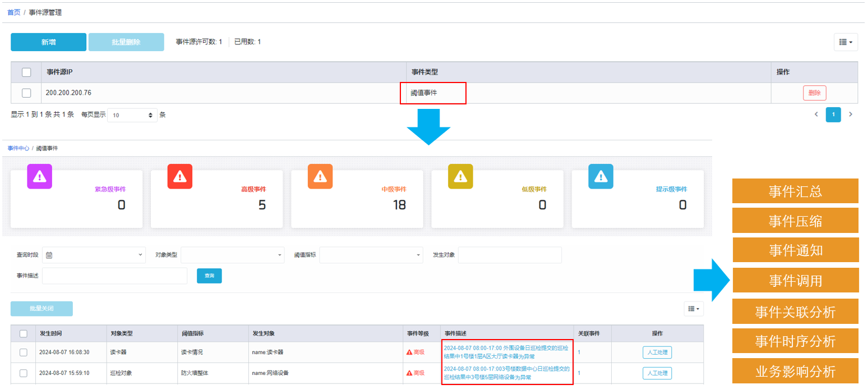The image size is (868, 389).
Task: Go to the next page arrow in pagination
Action: (x=851, y=115)
